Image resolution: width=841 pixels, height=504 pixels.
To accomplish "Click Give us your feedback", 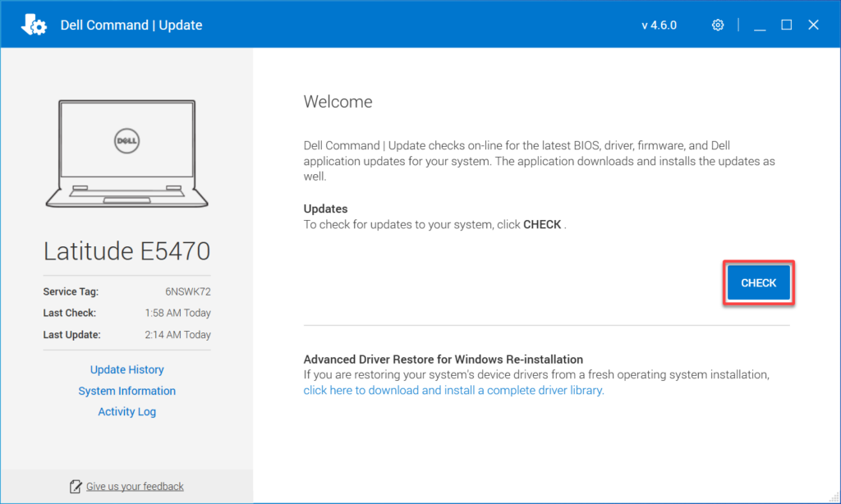I will click(x=135, y=485).
